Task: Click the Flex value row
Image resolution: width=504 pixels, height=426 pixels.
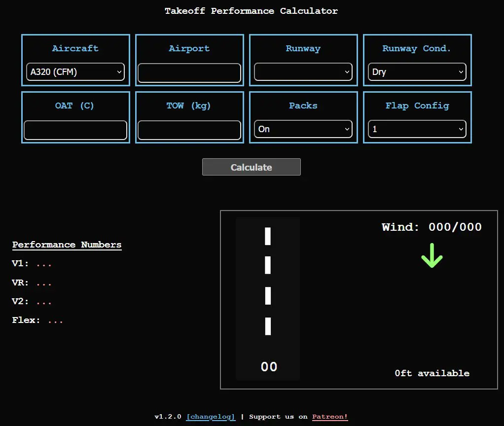Action: point(37,320)
